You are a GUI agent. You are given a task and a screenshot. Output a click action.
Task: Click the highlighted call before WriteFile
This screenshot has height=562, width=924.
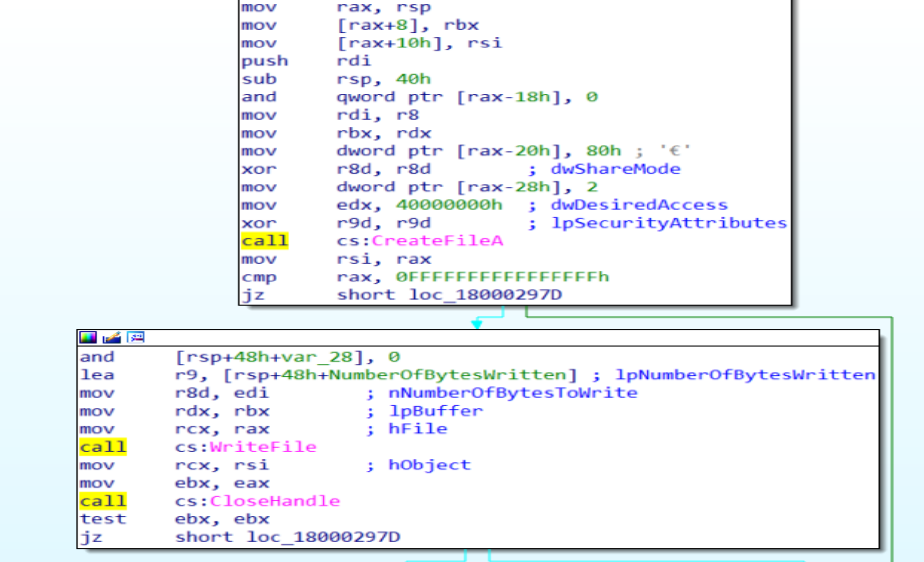pos(103,447)
